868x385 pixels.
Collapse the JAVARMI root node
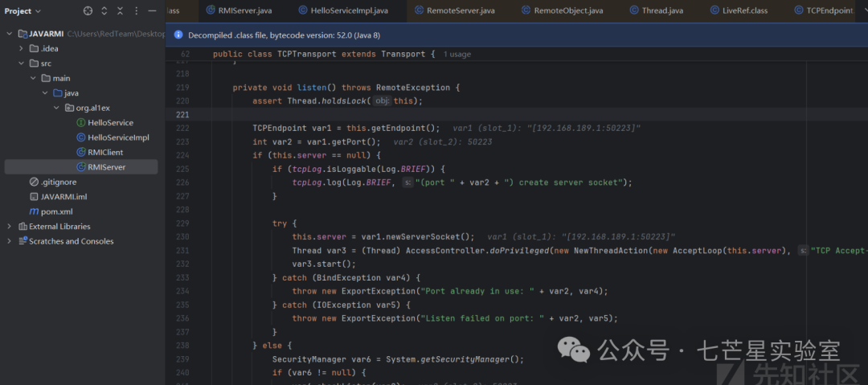coord(10,34)
